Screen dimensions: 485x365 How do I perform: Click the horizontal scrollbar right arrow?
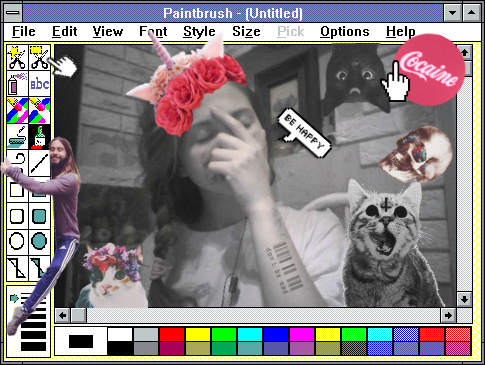tap(448, 315)
